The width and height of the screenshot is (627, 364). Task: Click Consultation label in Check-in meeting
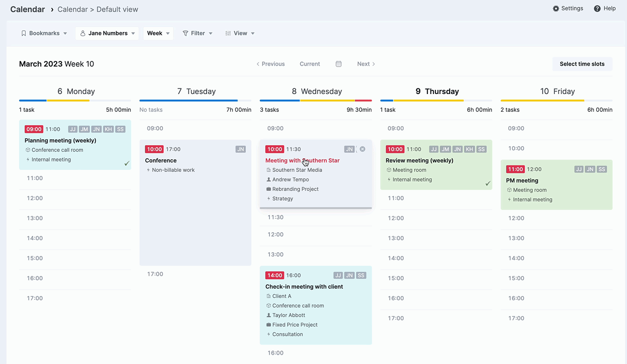point(287,334)
